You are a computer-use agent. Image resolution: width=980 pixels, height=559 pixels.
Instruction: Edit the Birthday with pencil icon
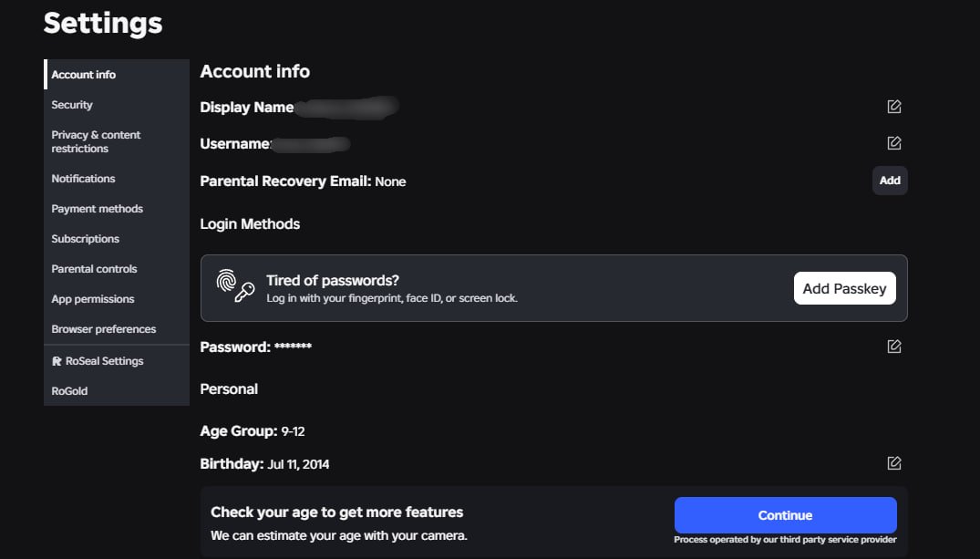pos(893,463)
